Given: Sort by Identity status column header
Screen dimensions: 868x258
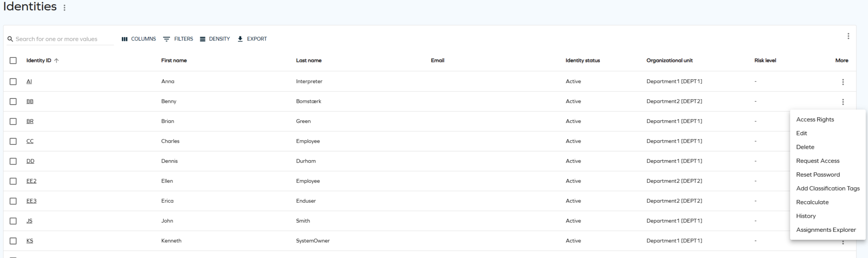Looking at the screenshot, I should click(583, 61).
